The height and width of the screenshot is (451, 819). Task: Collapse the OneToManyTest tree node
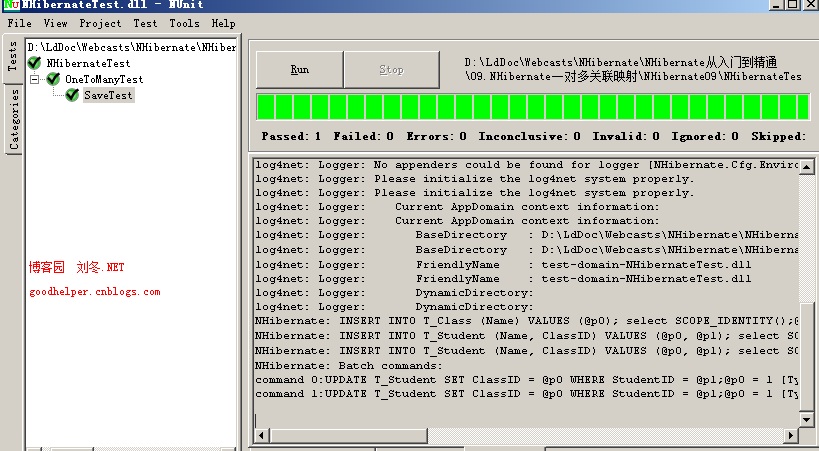[x=34, y=79]
